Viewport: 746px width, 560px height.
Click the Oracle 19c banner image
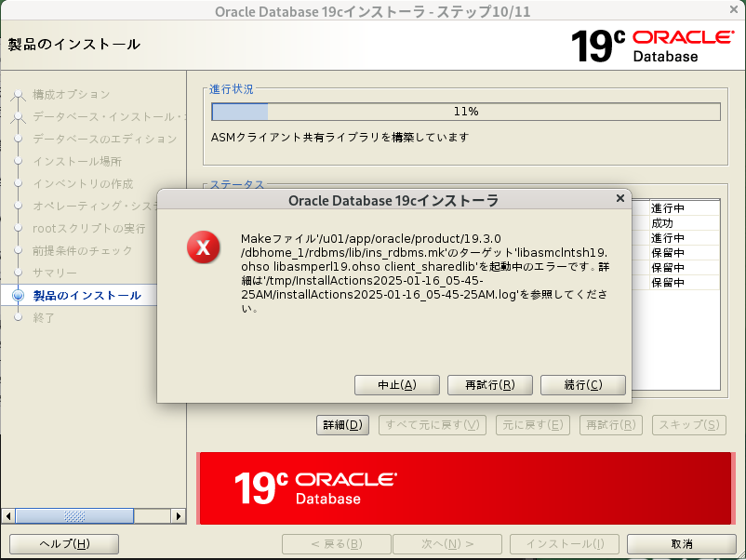465,488
